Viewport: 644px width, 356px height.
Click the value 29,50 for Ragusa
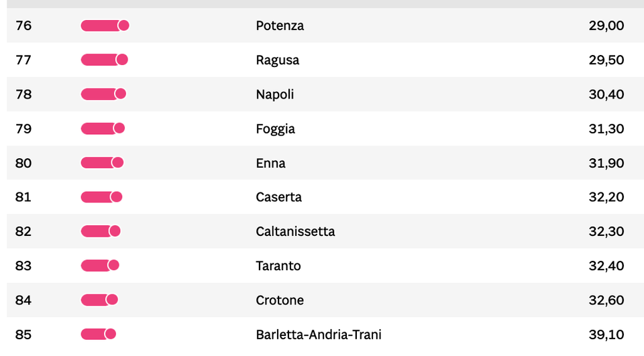tap(606, 60)
